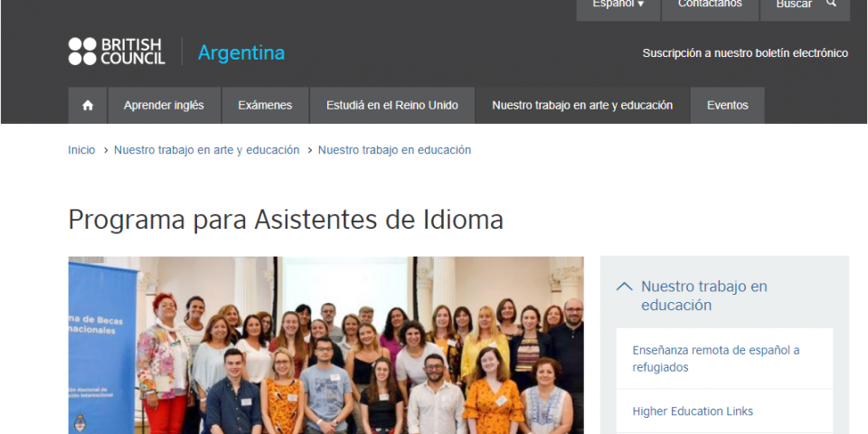Click the home icon in navigation bar
The width and height of the screenshot is (868, 434).
88,105
